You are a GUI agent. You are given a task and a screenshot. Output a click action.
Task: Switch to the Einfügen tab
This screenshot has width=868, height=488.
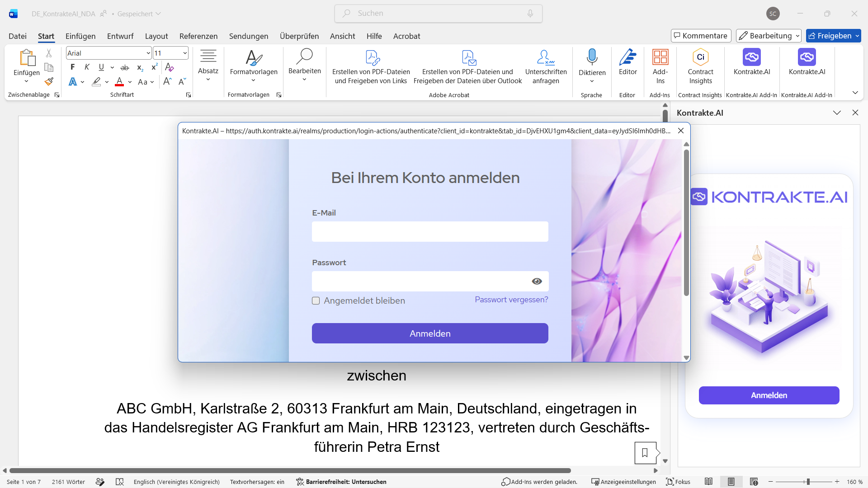(80, 36)
